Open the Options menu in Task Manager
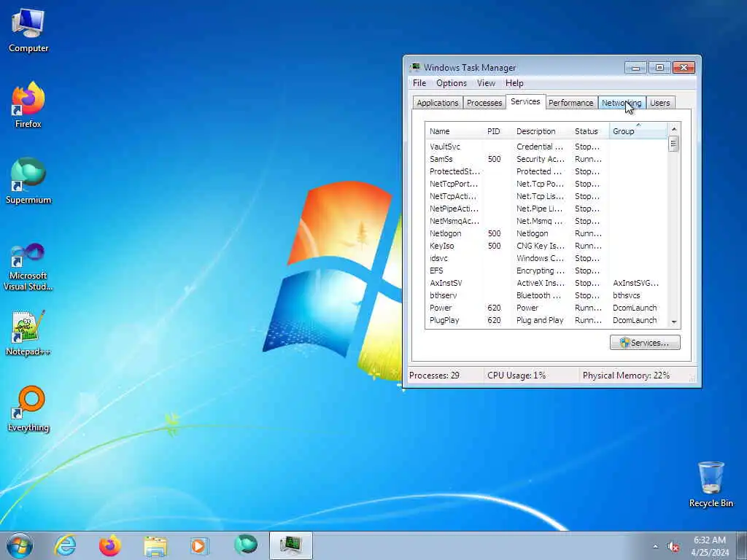The height and width of the screenshot is (560, 747). click(x=451, y=83)
